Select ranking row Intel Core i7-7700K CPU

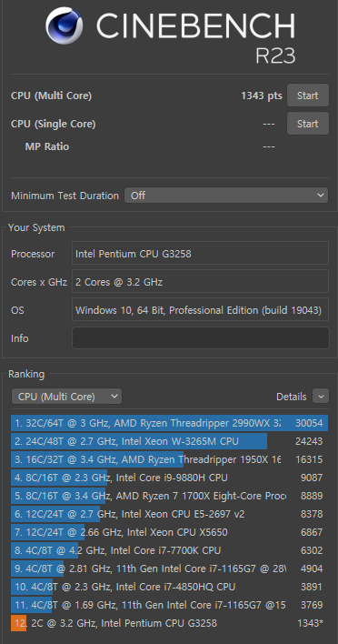[x=169, y=550]
